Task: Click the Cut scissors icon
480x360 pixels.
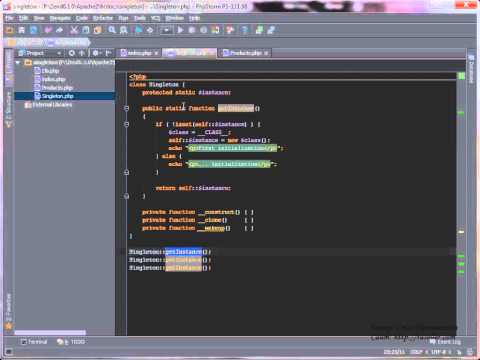Action: pos(74,30)
